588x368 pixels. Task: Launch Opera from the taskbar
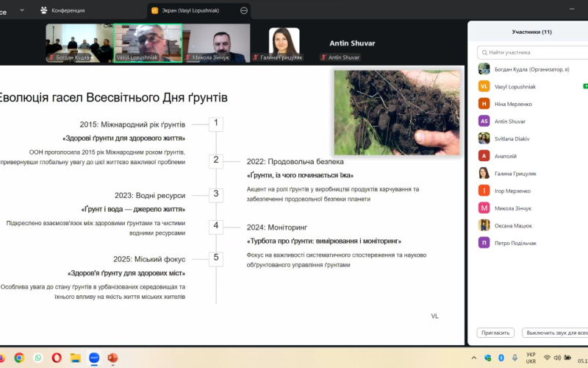point(57,358)
